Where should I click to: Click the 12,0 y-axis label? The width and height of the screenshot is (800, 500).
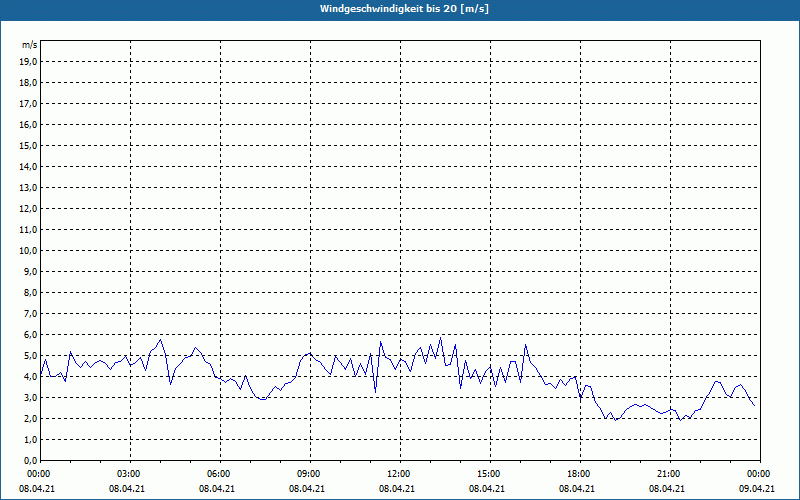pos(29,208)
